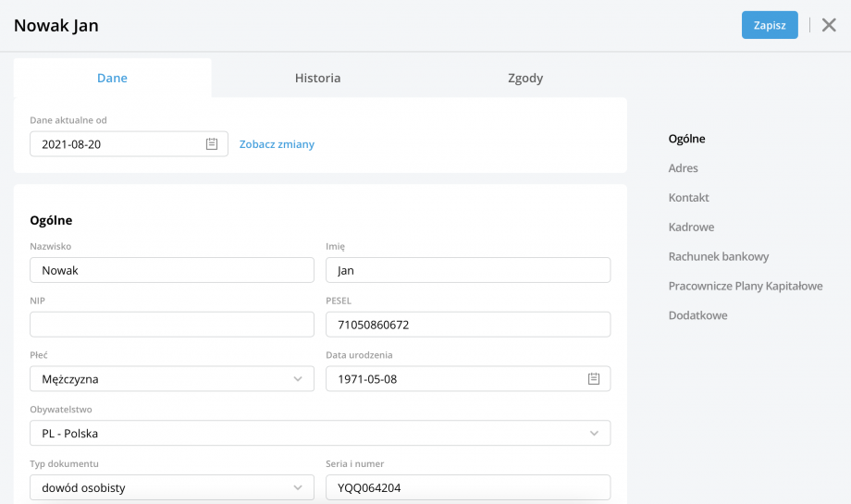This screenshot has width=851, height=504.
Task: Switch to the Historia tab
Action: click(317, 79)
